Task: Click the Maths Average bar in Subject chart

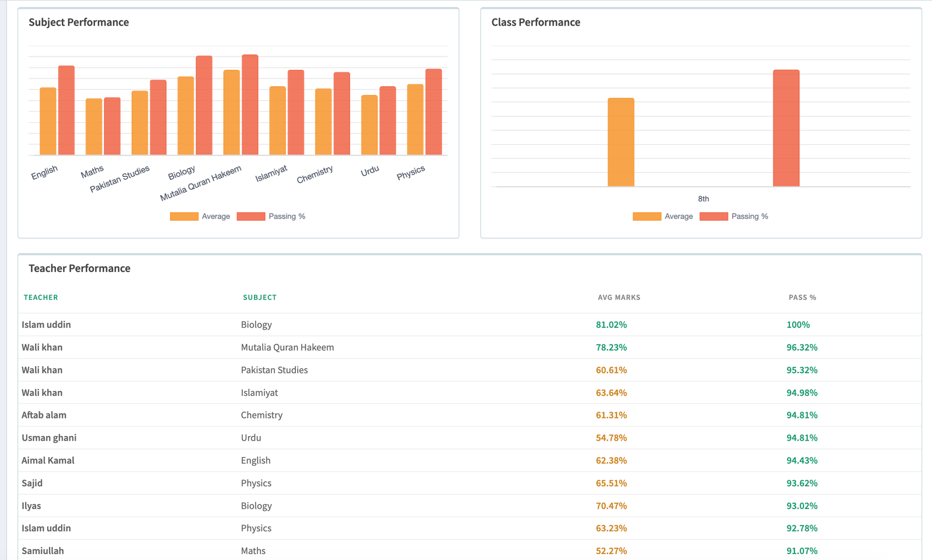Action: [x=94, y=127]
